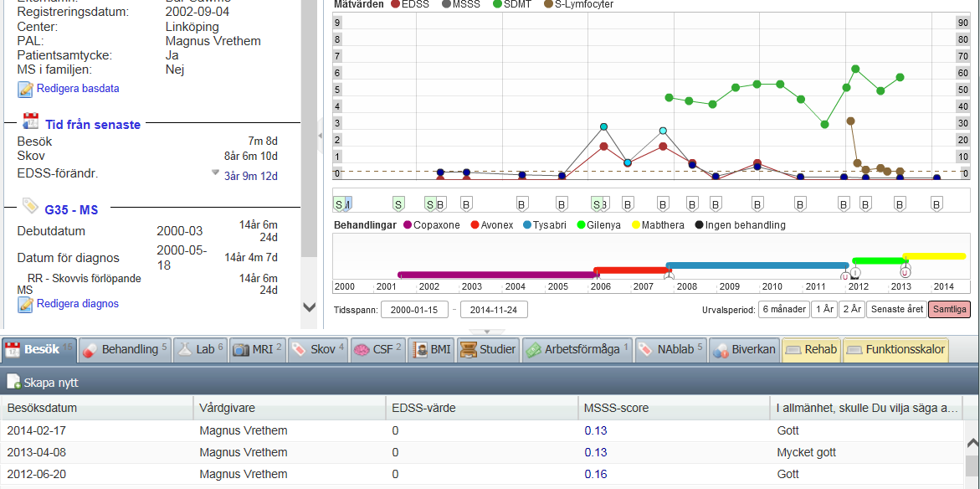Select the visit row dated 2012-06-20
The image size is (980, 489).
pyautogui.click(x=482, y=474)
